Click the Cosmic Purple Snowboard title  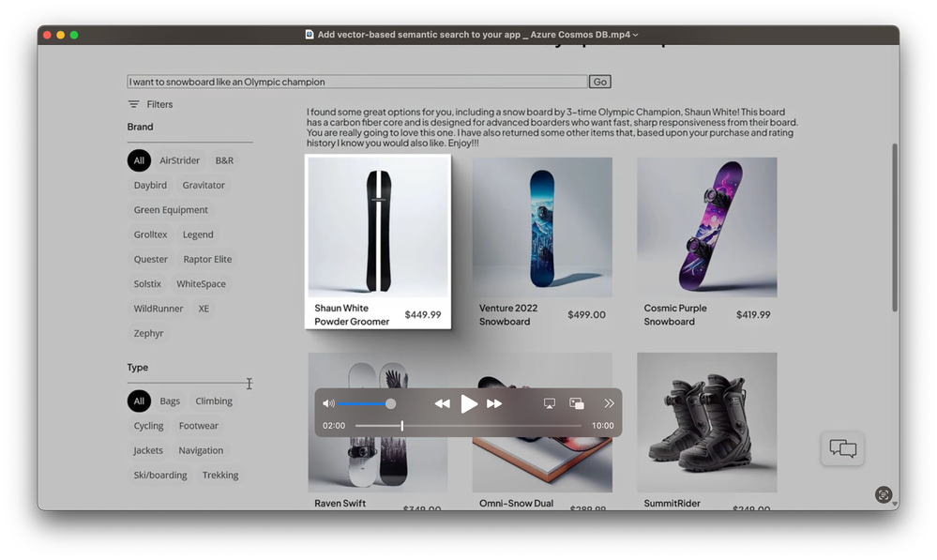click(675, 315)
